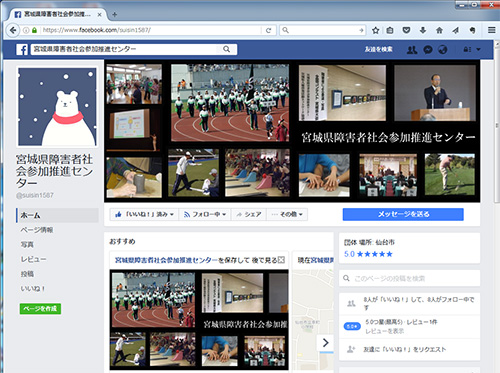Viewport: 500px width, 373px height.
Task: Open Facebook Messenger icon
Action: 428,50
